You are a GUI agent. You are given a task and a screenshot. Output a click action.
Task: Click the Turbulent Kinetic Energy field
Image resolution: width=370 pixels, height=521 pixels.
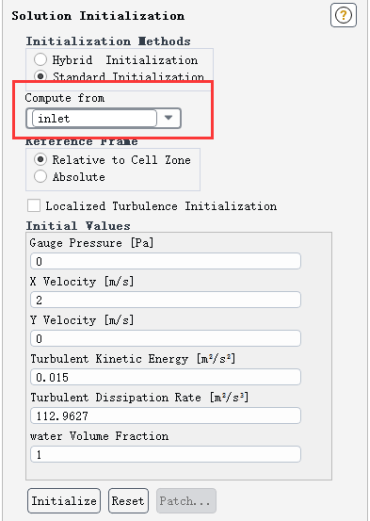click(165, 377)
